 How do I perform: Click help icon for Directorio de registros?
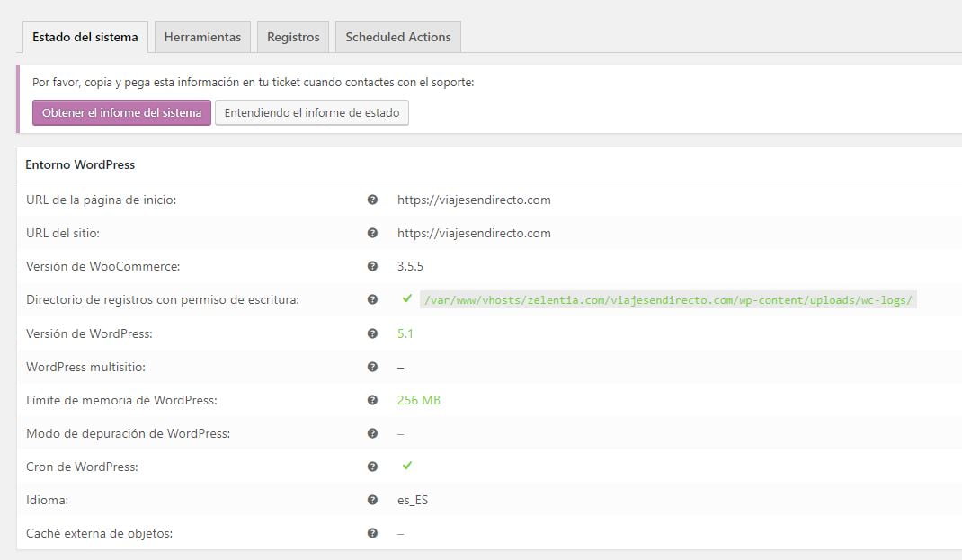tap(373, 299)
